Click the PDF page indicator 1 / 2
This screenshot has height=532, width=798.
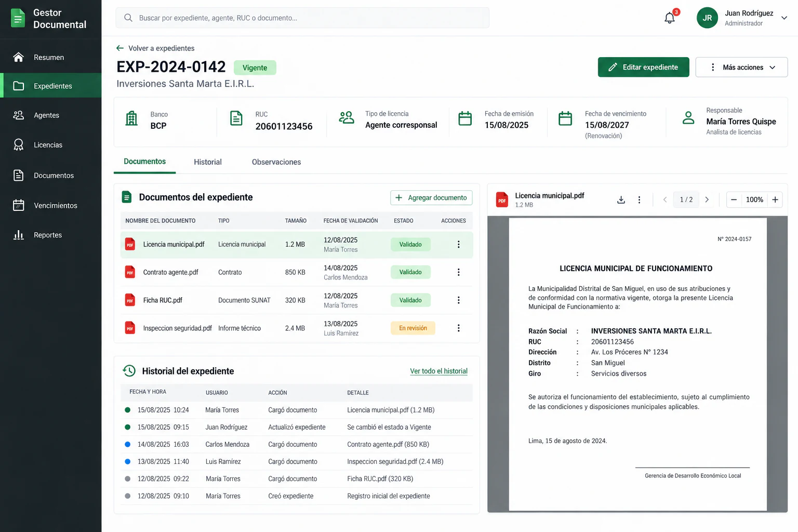(686, 199)
